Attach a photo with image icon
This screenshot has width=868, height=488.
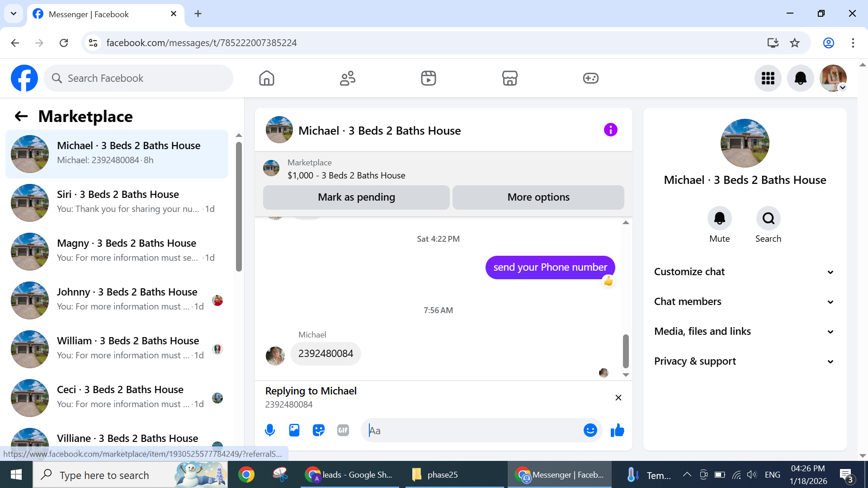tap(294, 430)
